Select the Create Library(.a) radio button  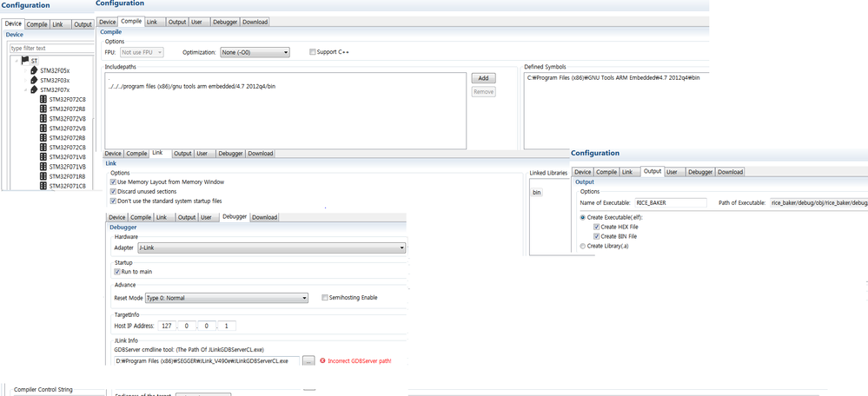point(582,246)
